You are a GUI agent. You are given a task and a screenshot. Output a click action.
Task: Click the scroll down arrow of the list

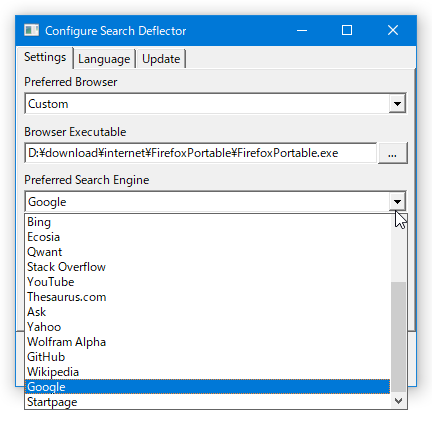(398, 401)
